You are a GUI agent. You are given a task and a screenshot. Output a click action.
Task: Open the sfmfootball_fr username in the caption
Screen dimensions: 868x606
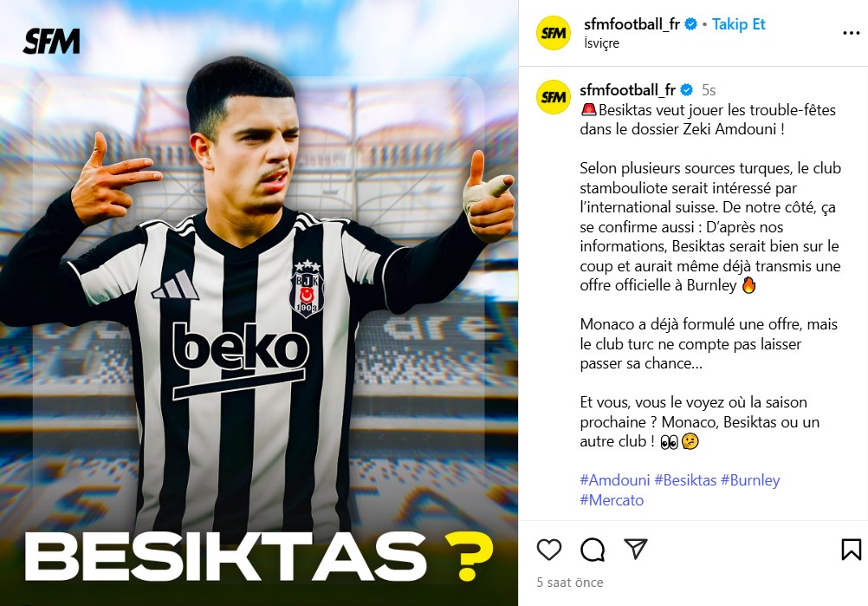pos(628,90)
